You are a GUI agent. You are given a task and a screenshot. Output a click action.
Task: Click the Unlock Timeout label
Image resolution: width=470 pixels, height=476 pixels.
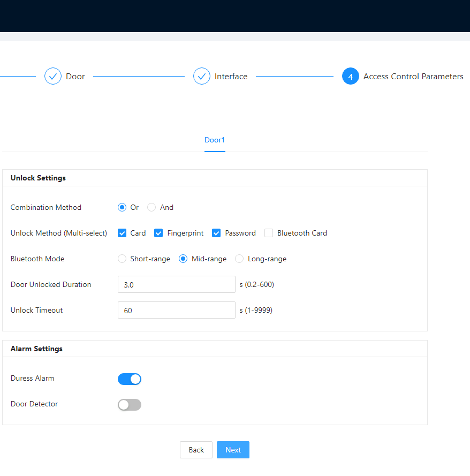click(x=36, y=310)
